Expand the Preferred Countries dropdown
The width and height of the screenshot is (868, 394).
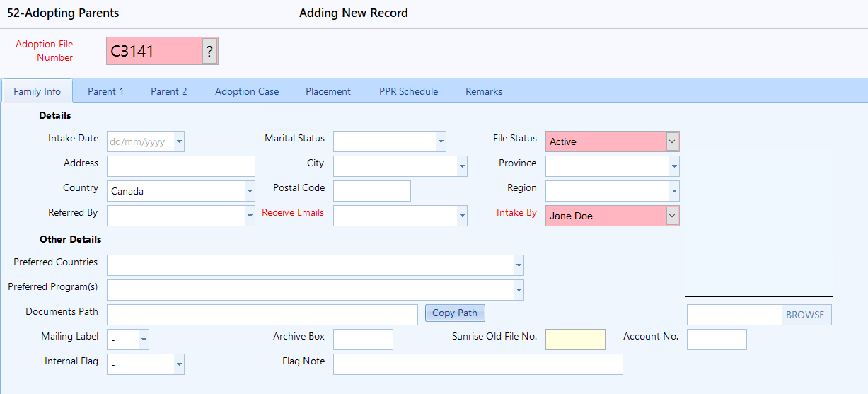(x=519, y=265)
